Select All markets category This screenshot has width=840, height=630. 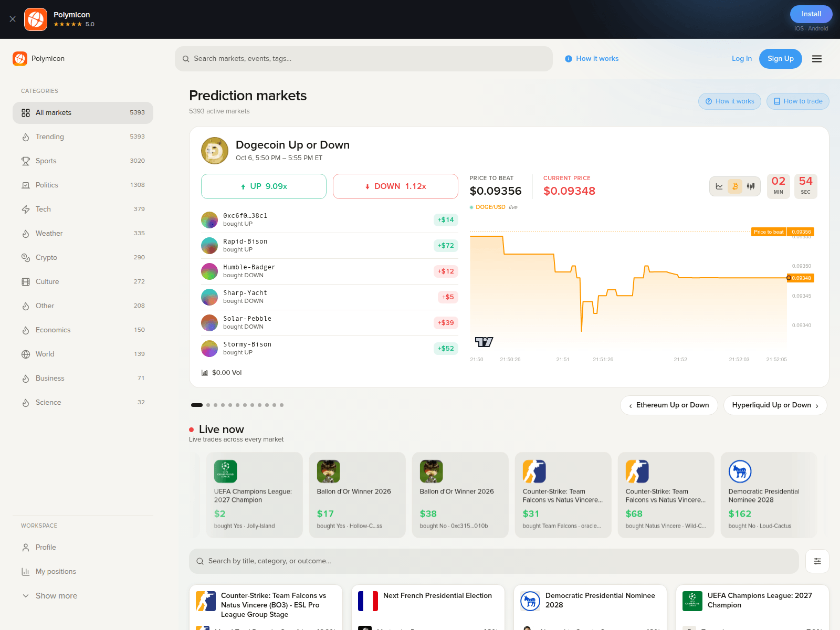click(83, 113)
